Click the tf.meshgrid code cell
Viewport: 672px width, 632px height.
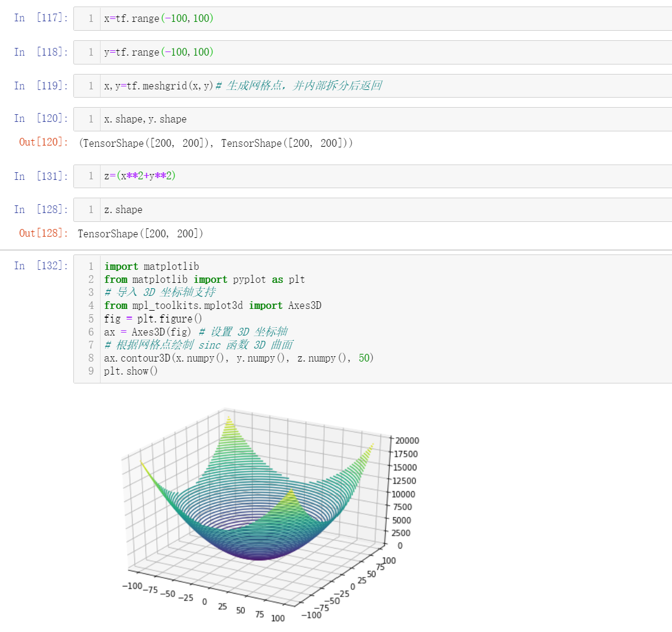pos(373,86)
